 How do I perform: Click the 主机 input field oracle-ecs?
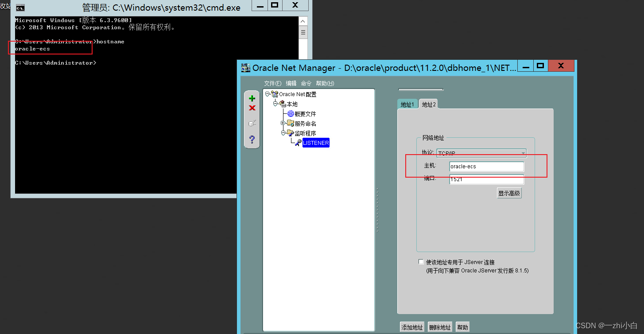pyautogui.click(x=486, y=166)
